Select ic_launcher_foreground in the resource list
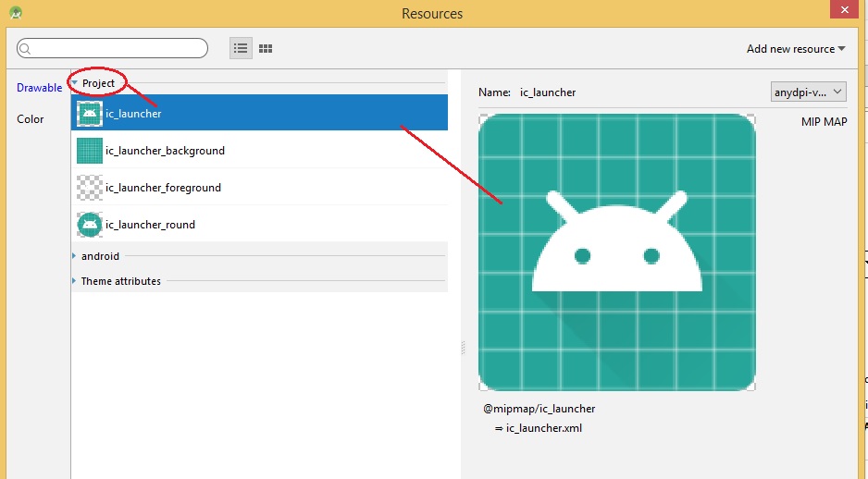Screen dimensions: 868x479 click(163, 188)
